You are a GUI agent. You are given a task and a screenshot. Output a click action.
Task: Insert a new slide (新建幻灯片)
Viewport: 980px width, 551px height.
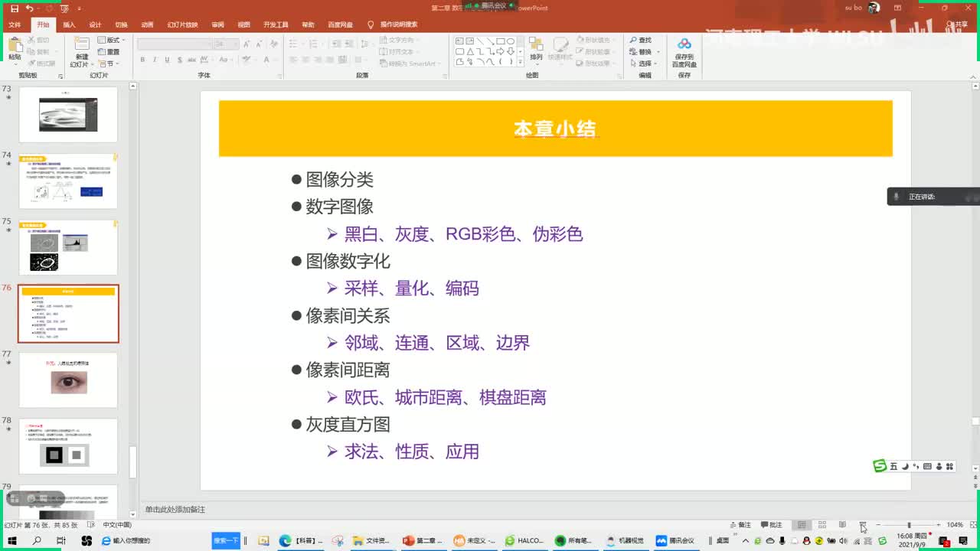tap(81, 53)
